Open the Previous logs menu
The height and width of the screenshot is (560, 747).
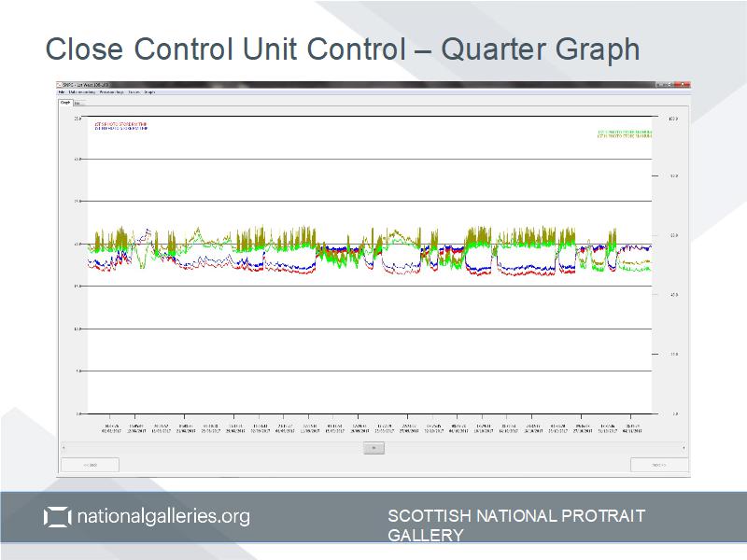112,92
